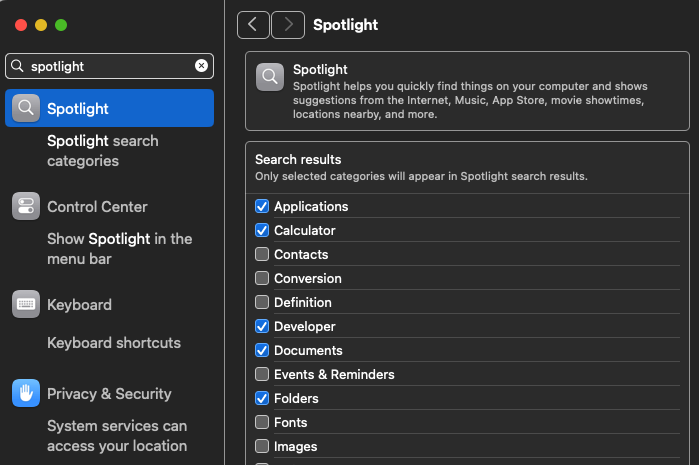Clear the search field with the X icon
The image size is (699, 465).
click(201, 66)
